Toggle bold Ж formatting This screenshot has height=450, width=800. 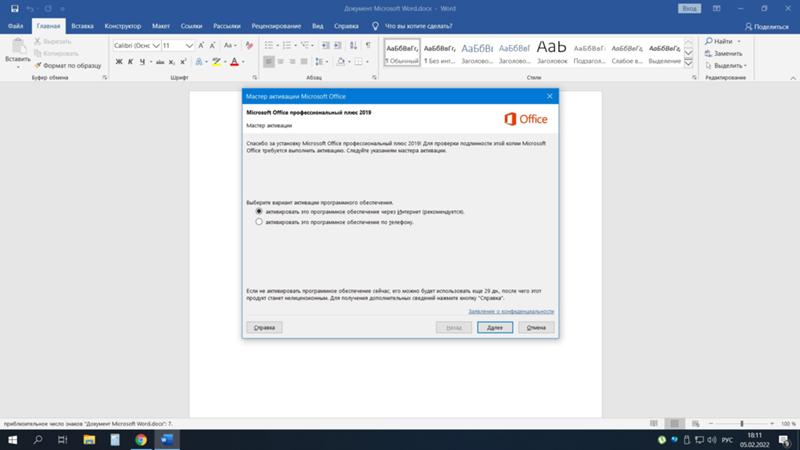pos(119,62)
